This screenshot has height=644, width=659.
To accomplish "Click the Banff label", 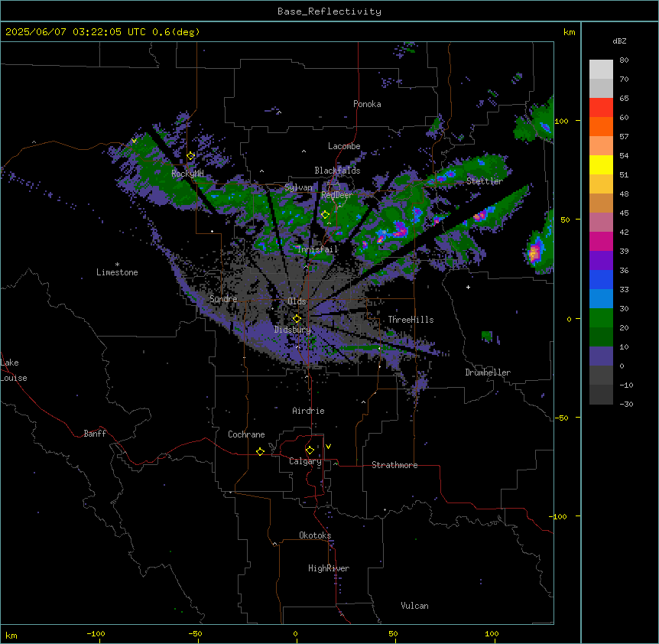I will (95, 434).
